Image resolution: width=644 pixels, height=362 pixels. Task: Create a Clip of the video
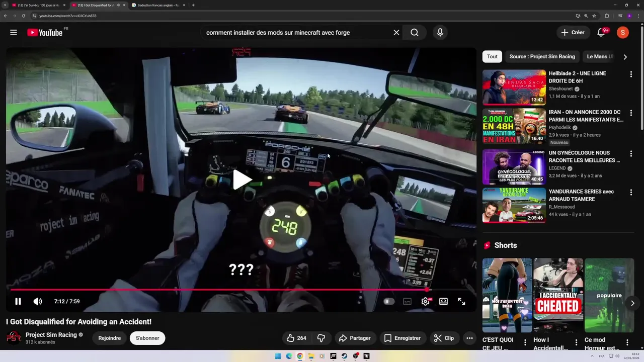click(444, 338)
